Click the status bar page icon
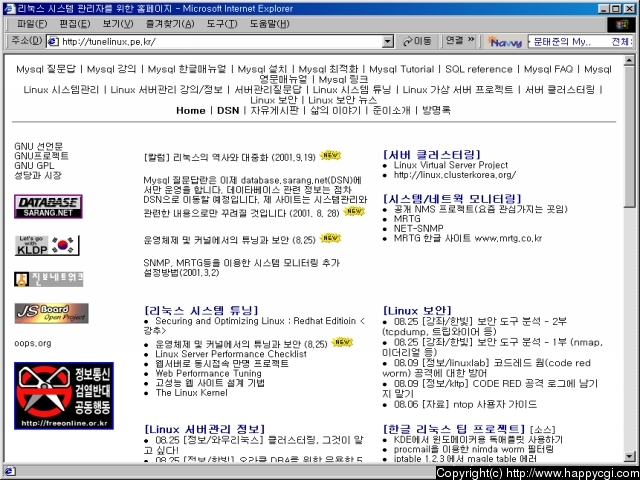The image size is (640, 480). [x=9, y=471]
